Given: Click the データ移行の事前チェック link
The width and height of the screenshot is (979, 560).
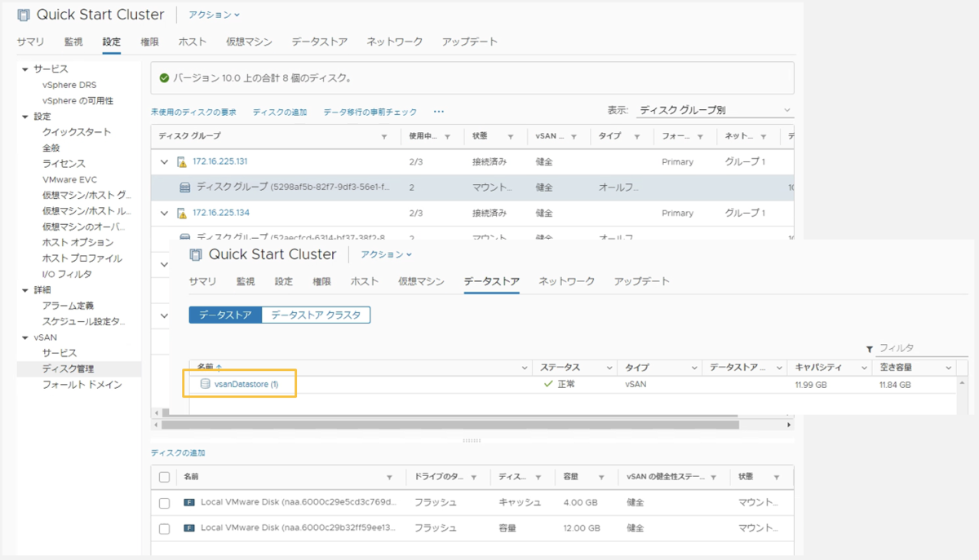Looking at the screenshot, I should point(370,112).
